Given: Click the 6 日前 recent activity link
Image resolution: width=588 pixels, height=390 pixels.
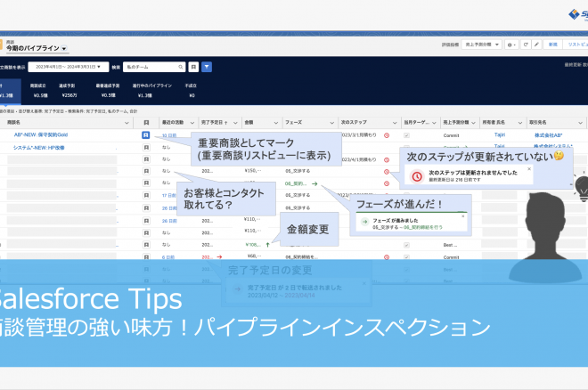Looking at the screenshot, I should tap(168, 257).
